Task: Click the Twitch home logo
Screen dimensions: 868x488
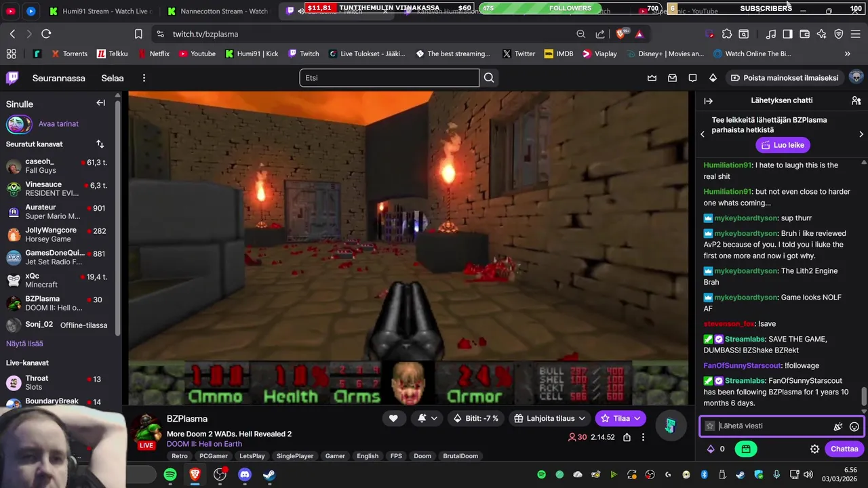Action: (12, 78)
